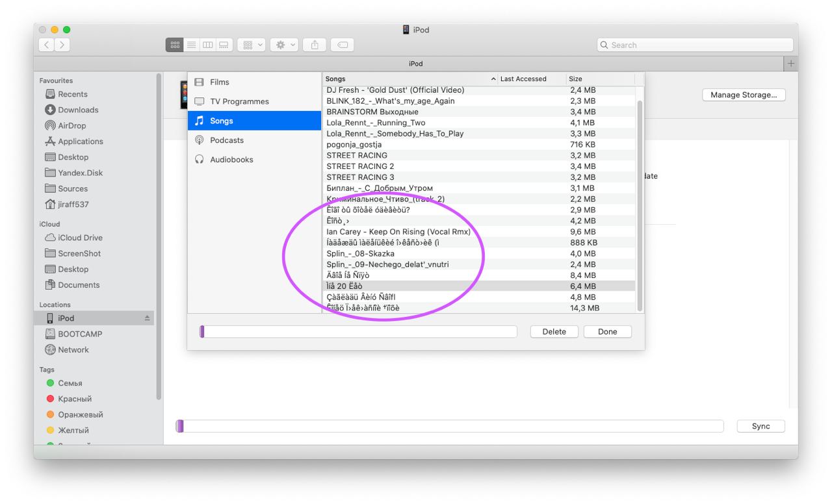
Task: Open the action gear menu
Action: [x=284, y=45]
